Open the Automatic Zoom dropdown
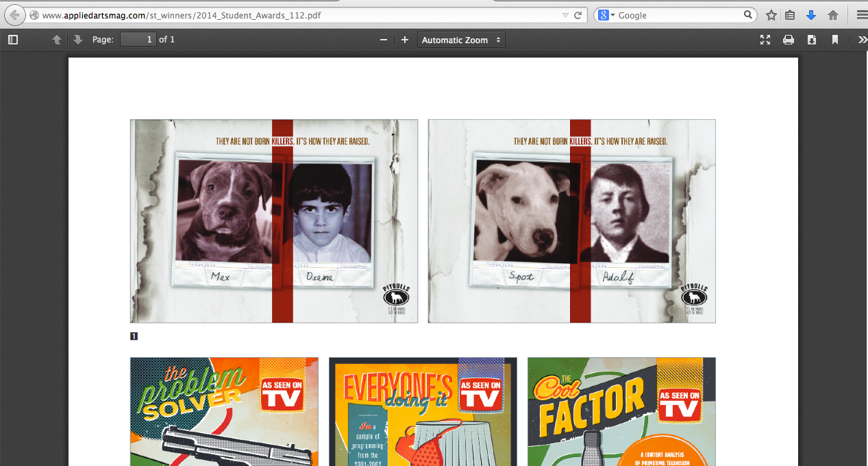868x466 pixels. (x=461, y=40)
